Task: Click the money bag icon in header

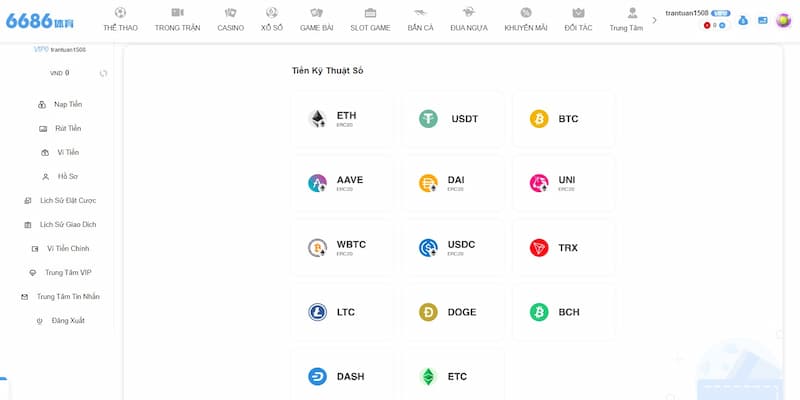Action: coord(742,20)
